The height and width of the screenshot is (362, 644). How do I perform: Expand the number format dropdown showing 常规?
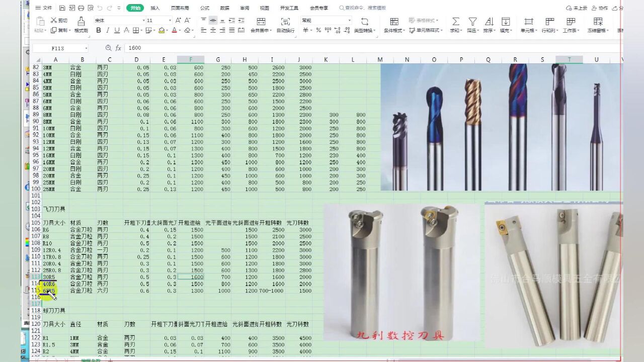tap(348, 19)
